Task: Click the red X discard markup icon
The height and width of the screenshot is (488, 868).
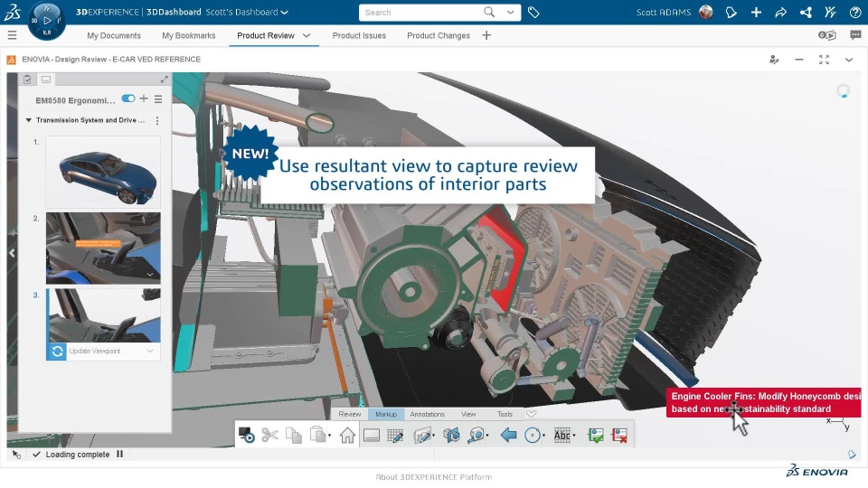Action: tap(619, 435)
